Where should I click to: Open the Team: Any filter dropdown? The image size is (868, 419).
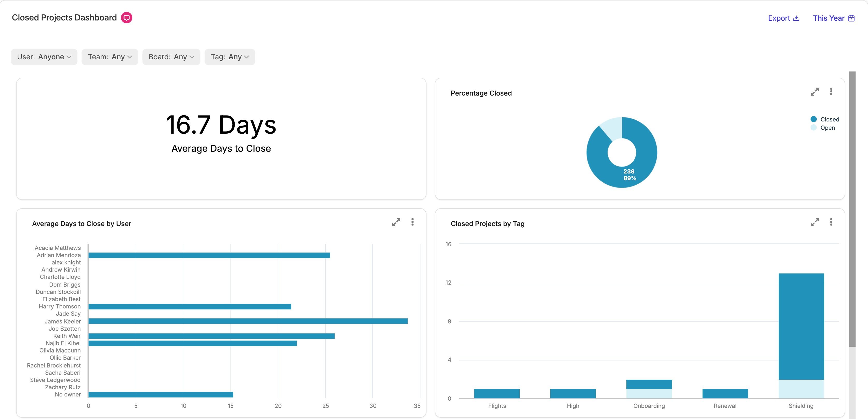tap(110, 57)
